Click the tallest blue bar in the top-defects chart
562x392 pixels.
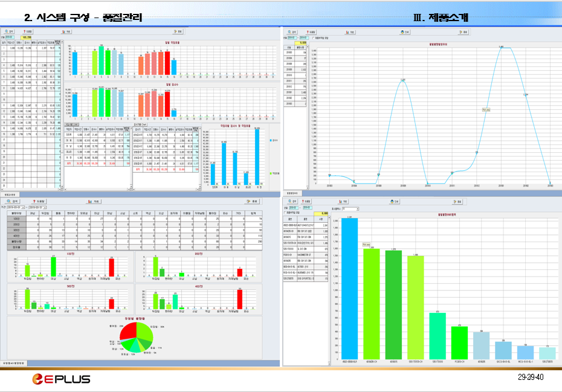point(349,289)
